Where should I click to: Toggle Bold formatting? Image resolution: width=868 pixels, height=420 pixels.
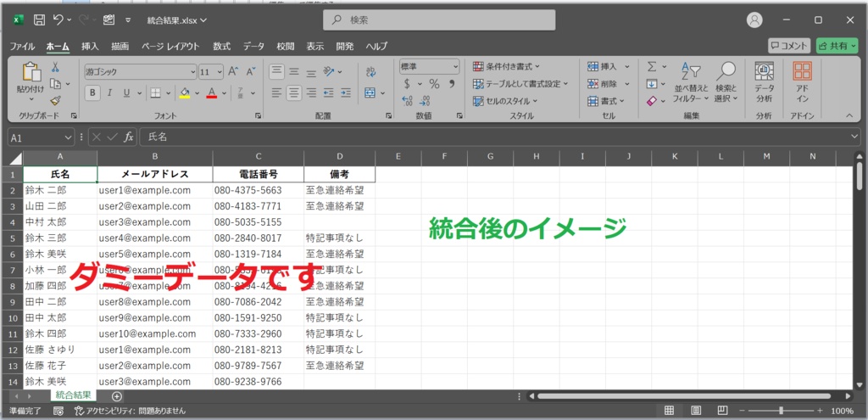click(x=92, y=93)
